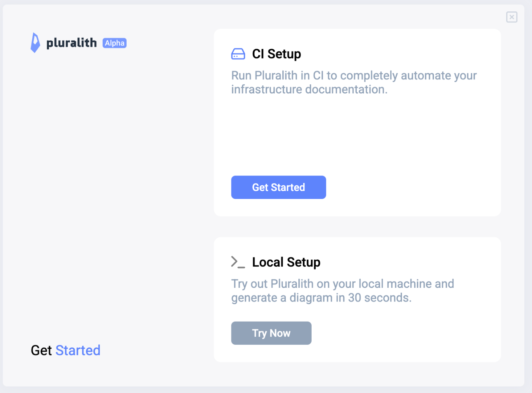Select the Local Setup card

click(357, 300)
